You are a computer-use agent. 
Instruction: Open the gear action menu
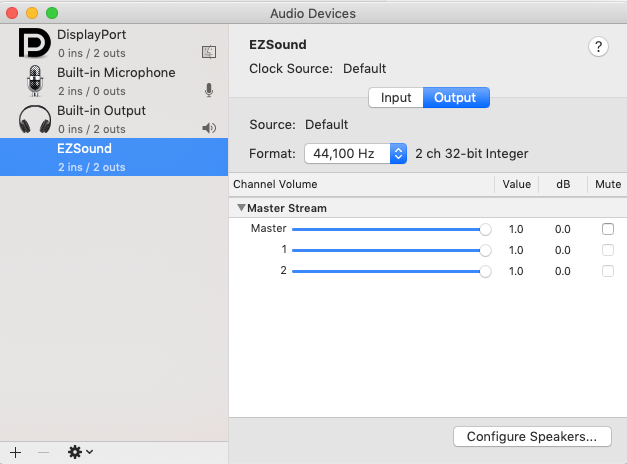tap(80, 452)
